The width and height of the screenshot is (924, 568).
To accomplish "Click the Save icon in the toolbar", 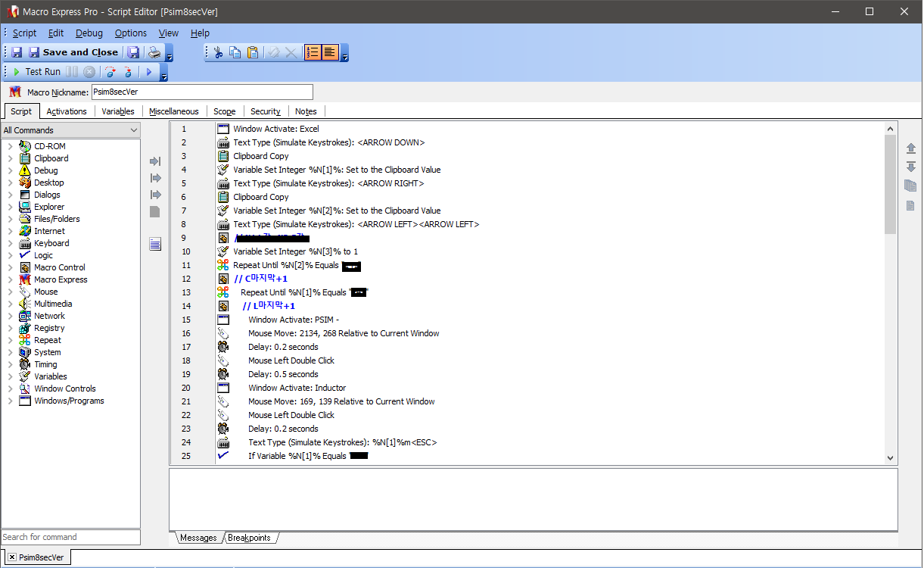I will [17, 52].
